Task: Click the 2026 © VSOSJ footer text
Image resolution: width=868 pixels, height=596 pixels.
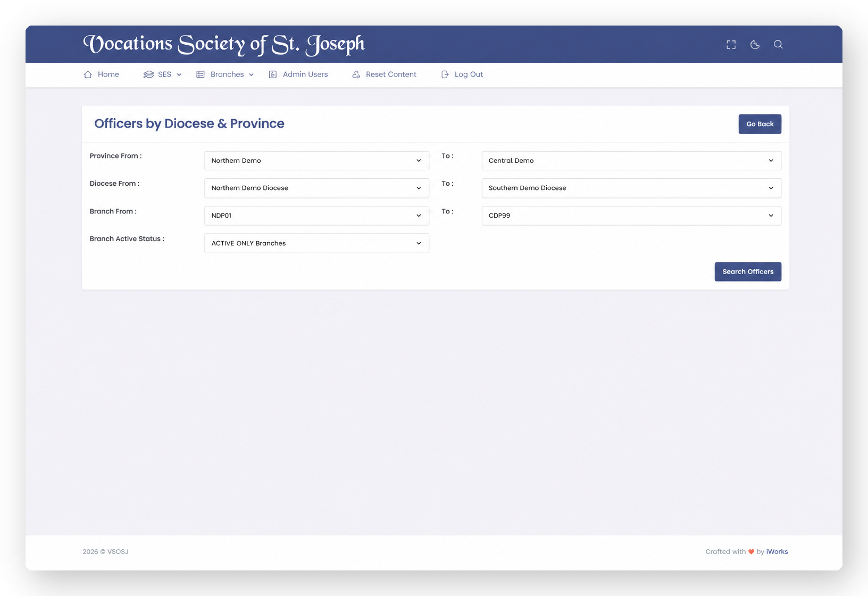Action: [x=105, y=552]
